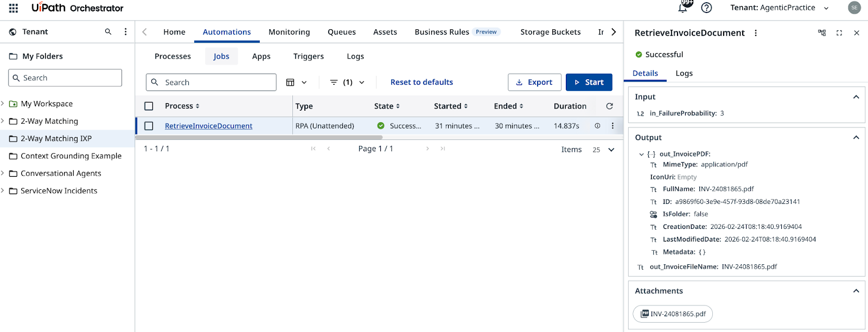Click the Start button

pyautogui.click(x=589, y=82)
